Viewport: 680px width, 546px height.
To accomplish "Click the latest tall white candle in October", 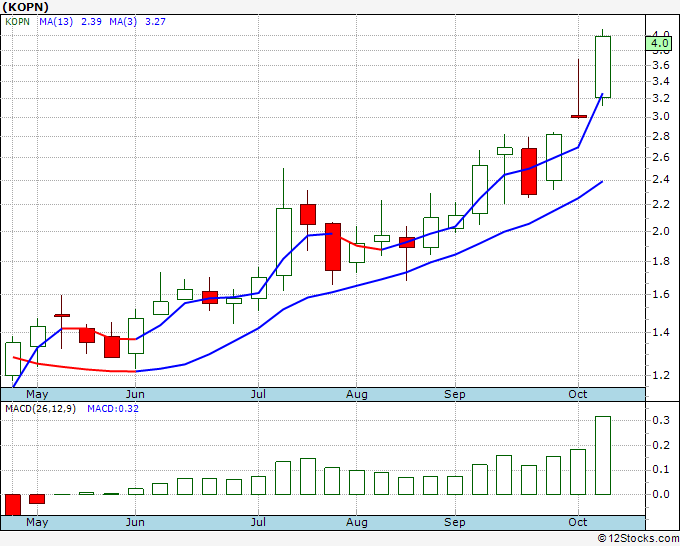I will point(603,67).
